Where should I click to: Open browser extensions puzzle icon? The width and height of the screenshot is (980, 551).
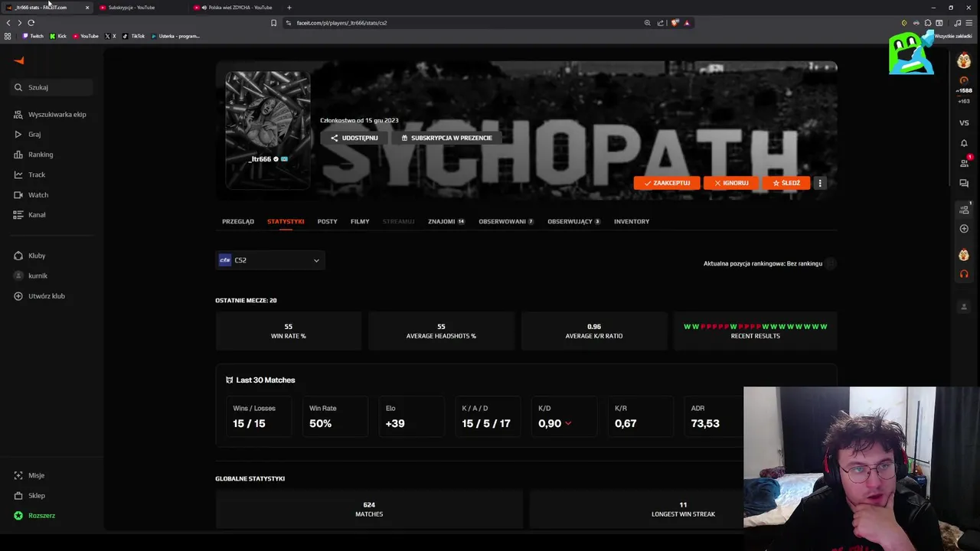(x=928, y=23)
